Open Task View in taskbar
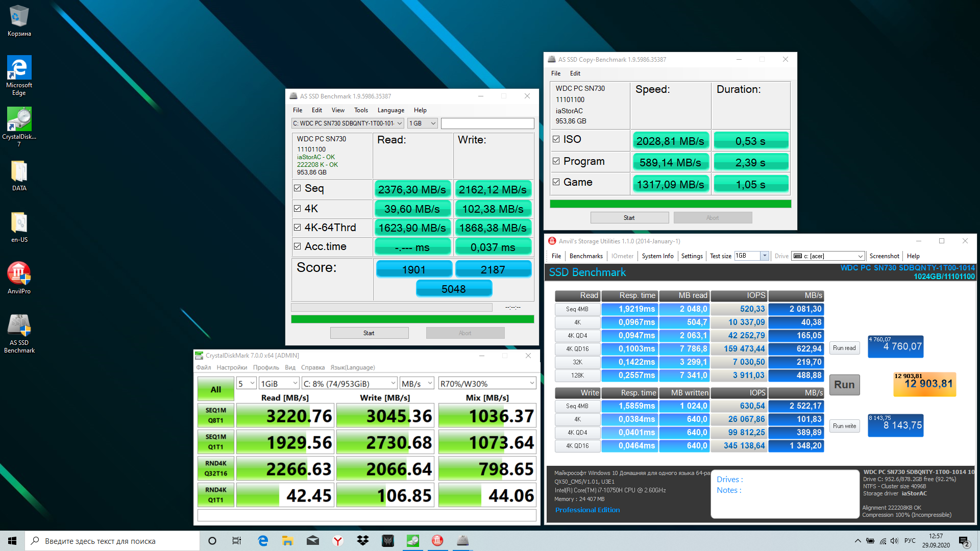 coord(237,541)
